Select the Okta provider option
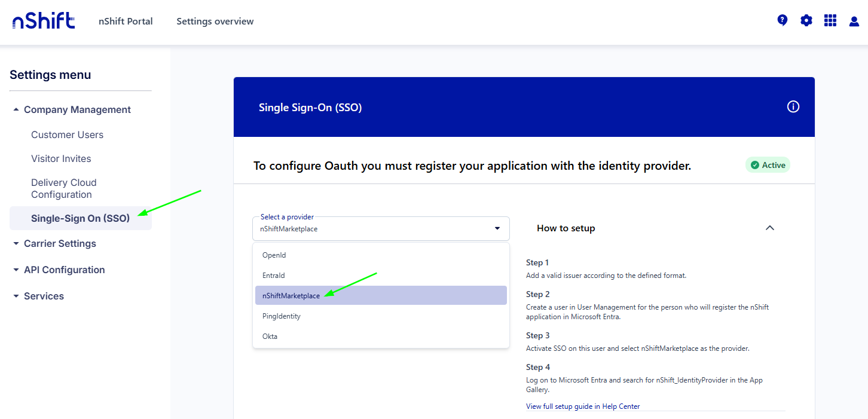The image size is (868, 419). 270,336
